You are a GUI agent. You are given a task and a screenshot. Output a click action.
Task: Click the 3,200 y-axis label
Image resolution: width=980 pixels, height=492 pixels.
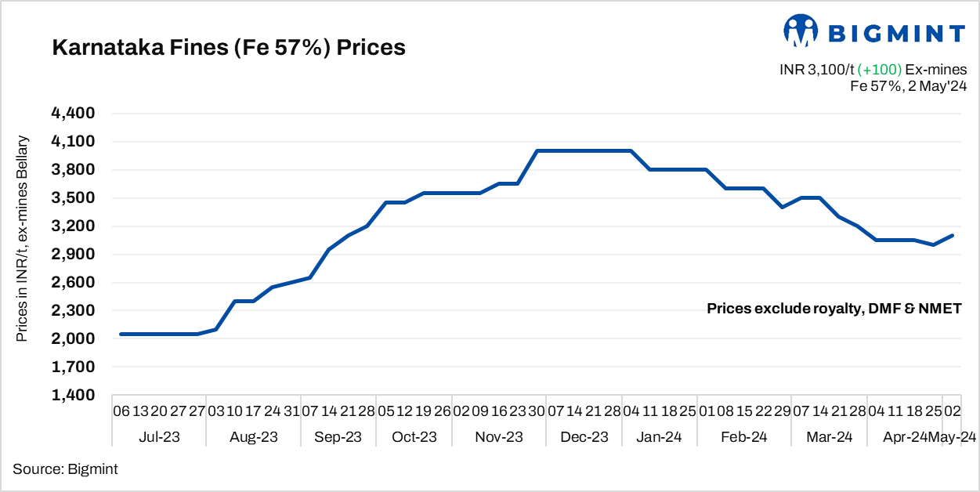pos(73,226)
